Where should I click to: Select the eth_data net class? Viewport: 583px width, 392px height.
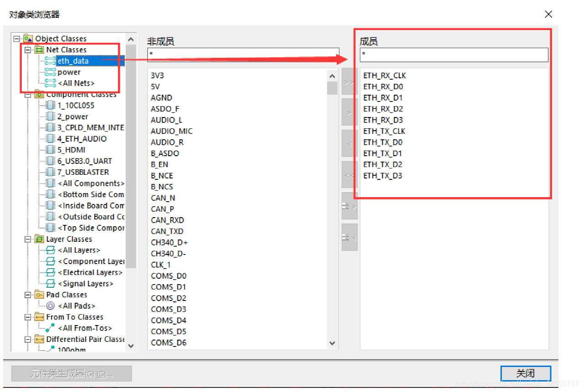(x=73, y=61)
